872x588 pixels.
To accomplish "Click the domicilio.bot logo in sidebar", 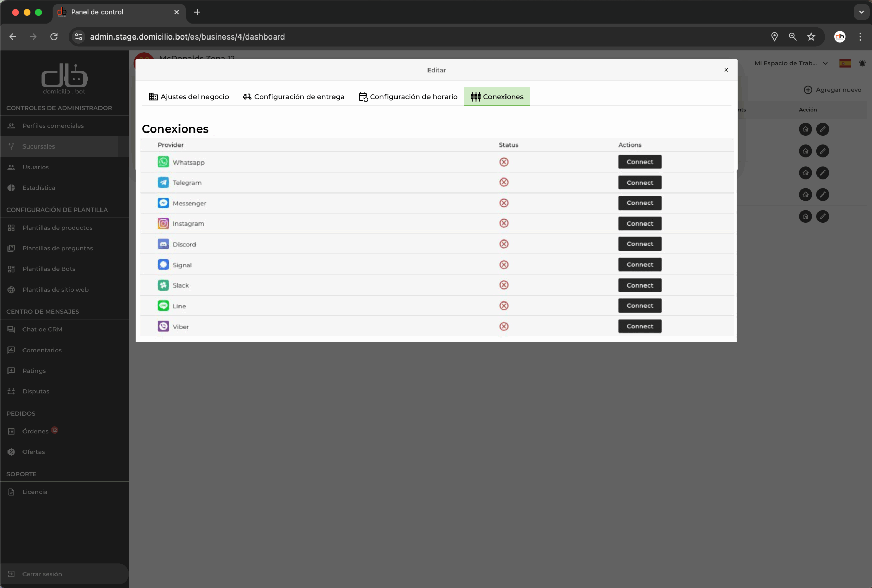I will coord(64,79).
